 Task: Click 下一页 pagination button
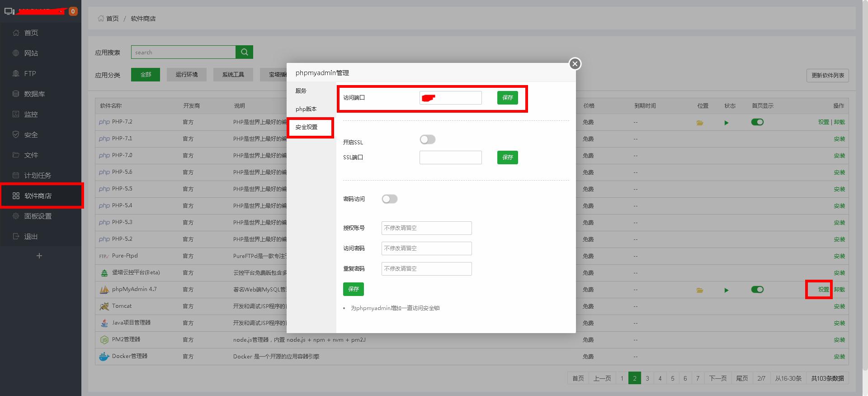717,378
